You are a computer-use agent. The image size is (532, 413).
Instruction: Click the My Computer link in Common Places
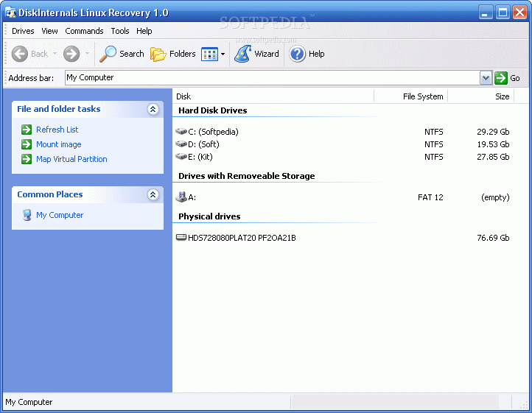pyautogui.click(x=60, y=215)
